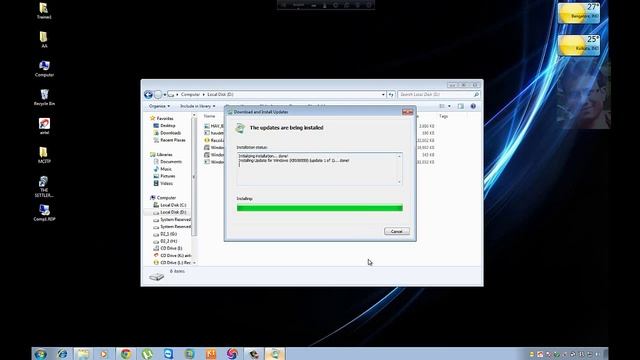This screenshot has height=360, width=640.
Task: Switch to the Windows Update installer taskbar item
Action: pos(275,354)
